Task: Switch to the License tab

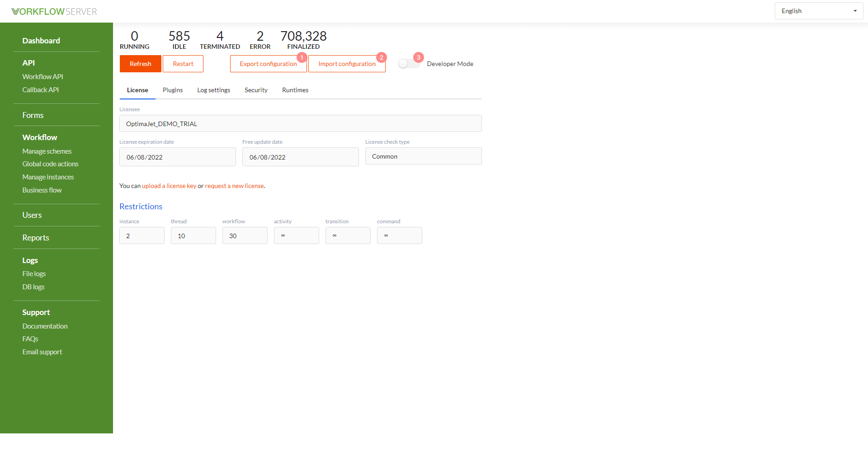Action: point(137,90)
